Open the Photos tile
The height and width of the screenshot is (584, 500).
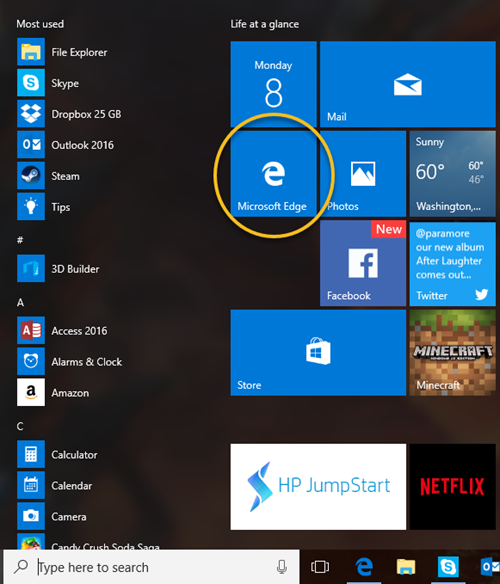coord(363,174)
